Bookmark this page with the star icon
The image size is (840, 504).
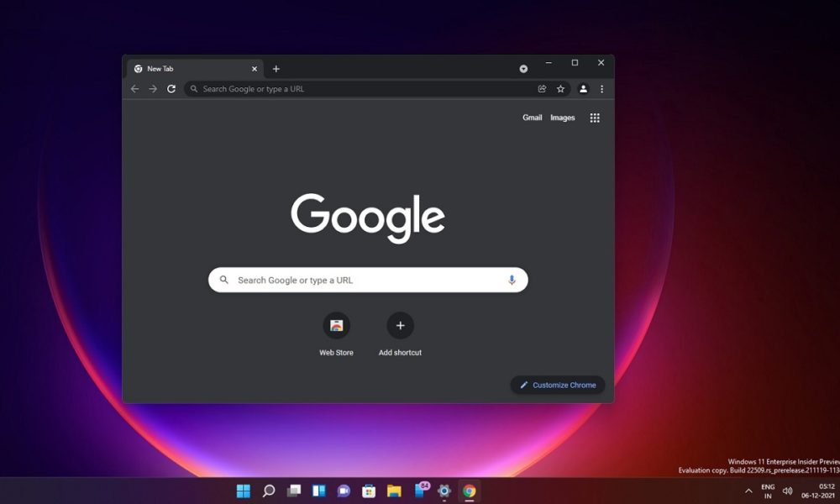click(x=560, y=88)
